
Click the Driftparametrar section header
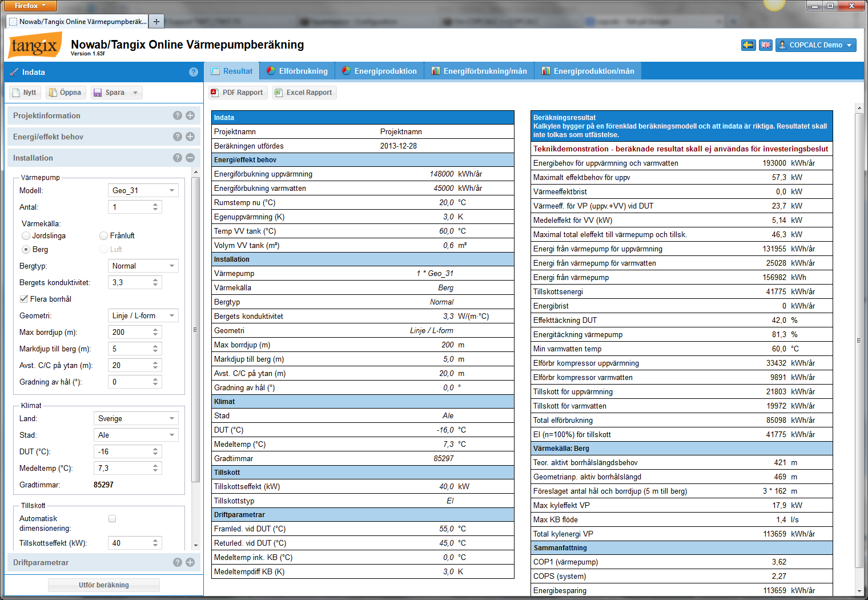tap(103, 562)
